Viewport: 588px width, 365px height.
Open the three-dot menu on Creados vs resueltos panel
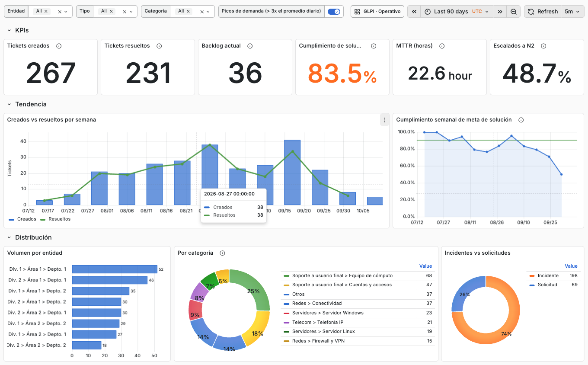(x=384, y=120)
